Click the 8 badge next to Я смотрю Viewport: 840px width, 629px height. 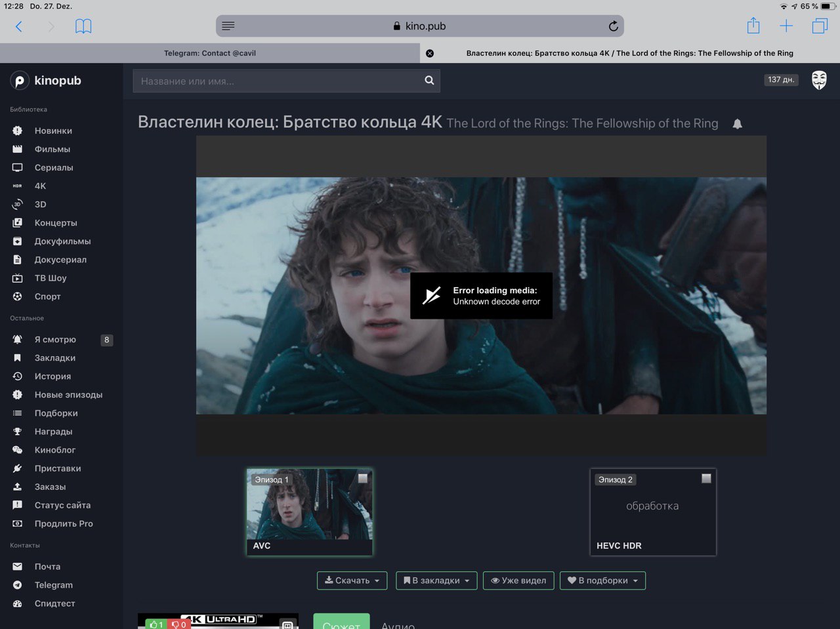tap(106, 340)
